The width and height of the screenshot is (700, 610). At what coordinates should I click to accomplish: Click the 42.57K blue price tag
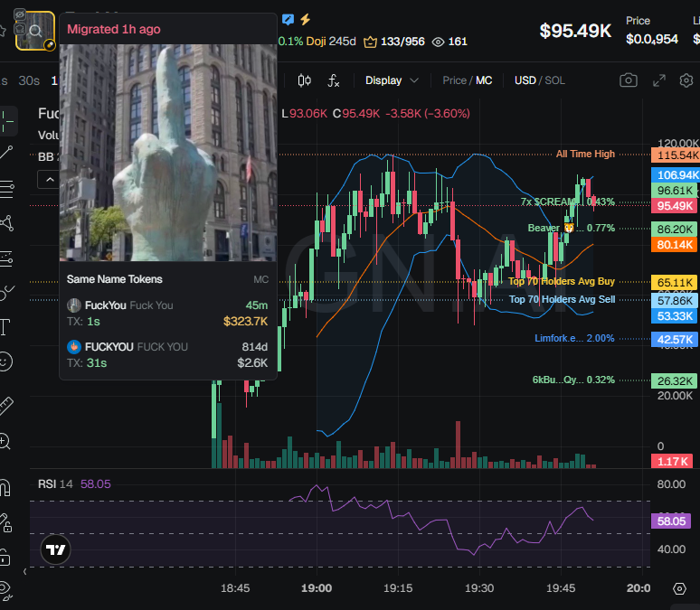pos(675,339)
